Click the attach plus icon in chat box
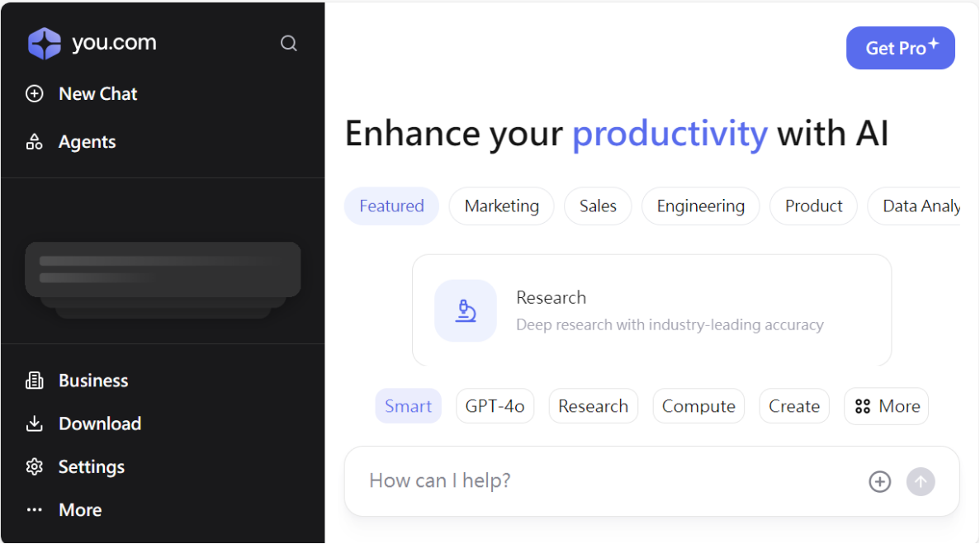 [x=879, y=481]
